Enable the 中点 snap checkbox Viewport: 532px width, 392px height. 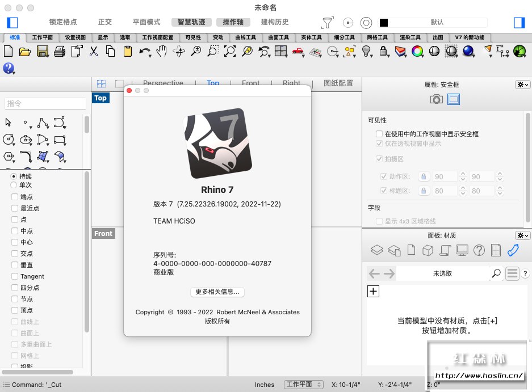15,230
